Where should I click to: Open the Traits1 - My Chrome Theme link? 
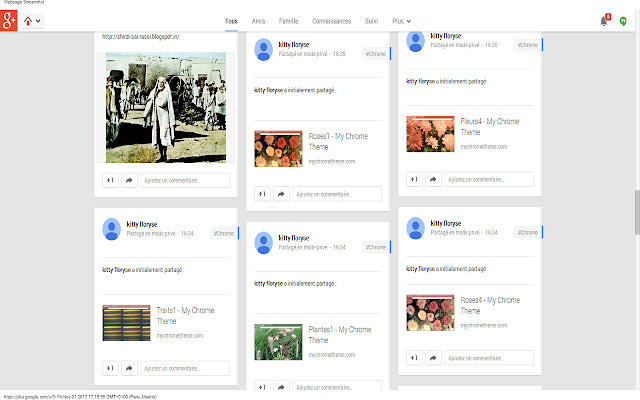point(185,316)
